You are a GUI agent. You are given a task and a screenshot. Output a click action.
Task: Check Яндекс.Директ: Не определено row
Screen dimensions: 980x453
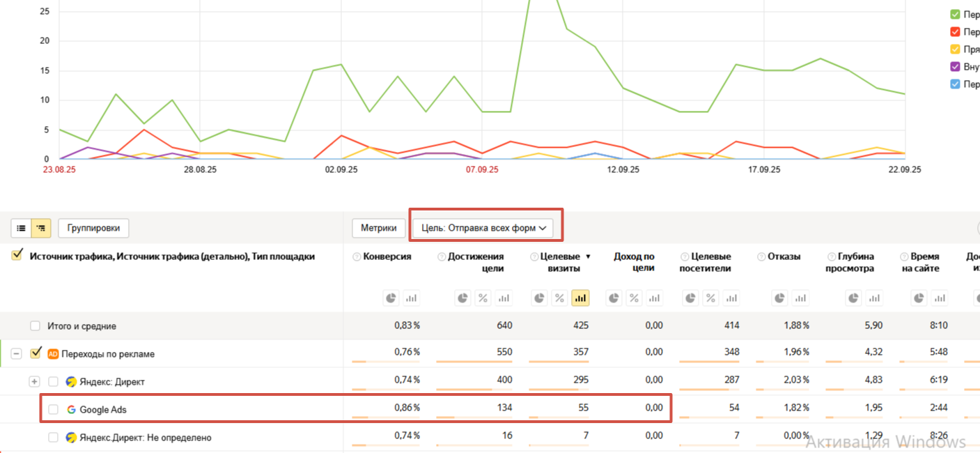click(53, 438)
